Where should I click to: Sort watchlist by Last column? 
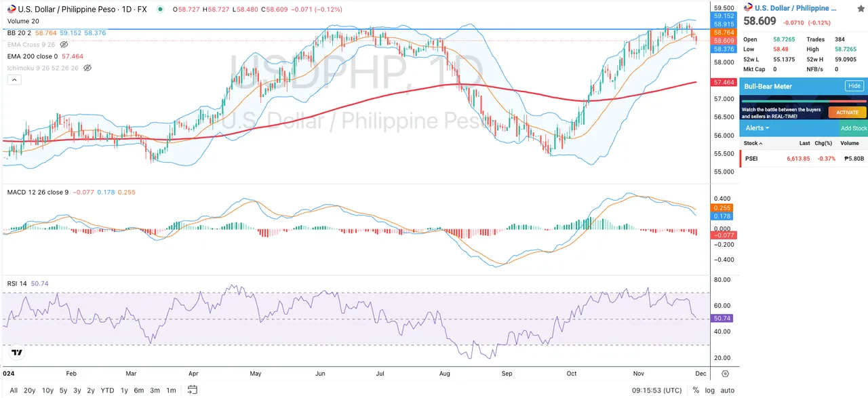click(804, 143)
